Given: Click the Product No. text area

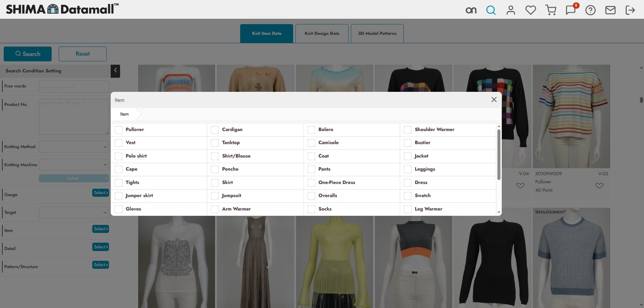Looking at the screenshot, I should tap(74, 117).
